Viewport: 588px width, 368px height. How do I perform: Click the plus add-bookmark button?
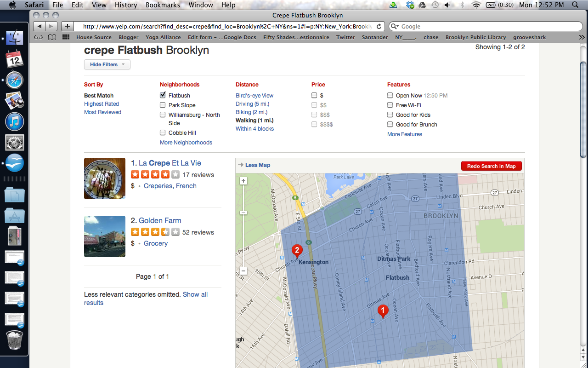point(68,26)
